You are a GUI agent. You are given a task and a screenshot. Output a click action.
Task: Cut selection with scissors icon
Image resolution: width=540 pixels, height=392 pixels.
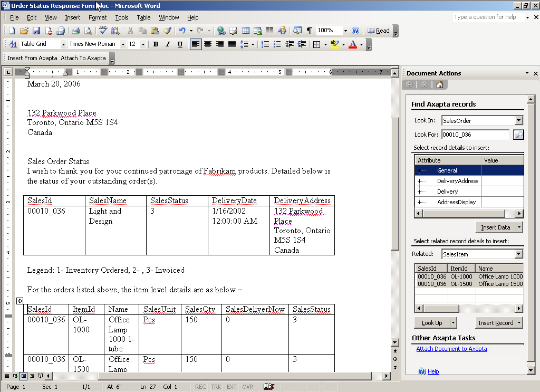pyautogui.click(x=130, y=31)
